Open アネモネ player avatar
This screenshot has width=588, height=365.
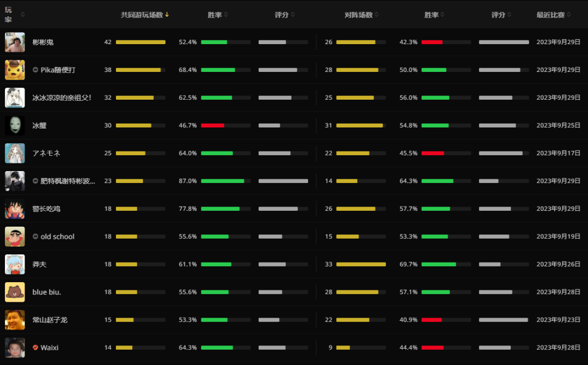coord(15,153)
